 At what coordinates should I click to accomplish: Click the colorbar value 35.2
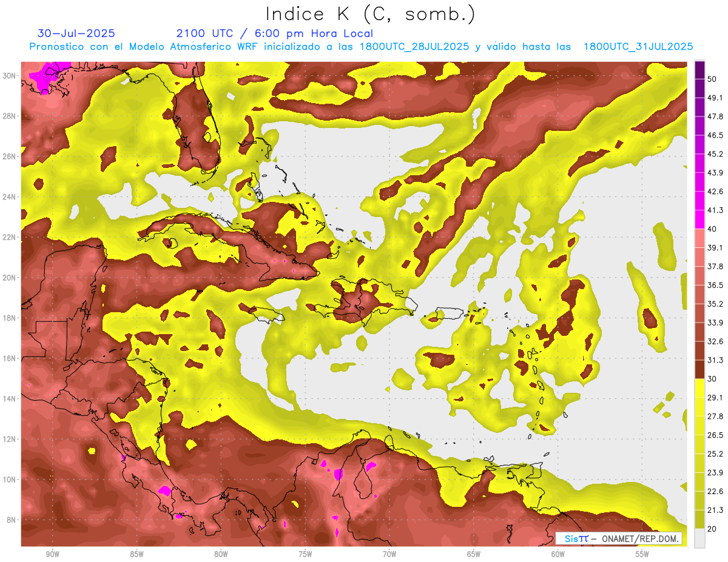pos(715,304)
